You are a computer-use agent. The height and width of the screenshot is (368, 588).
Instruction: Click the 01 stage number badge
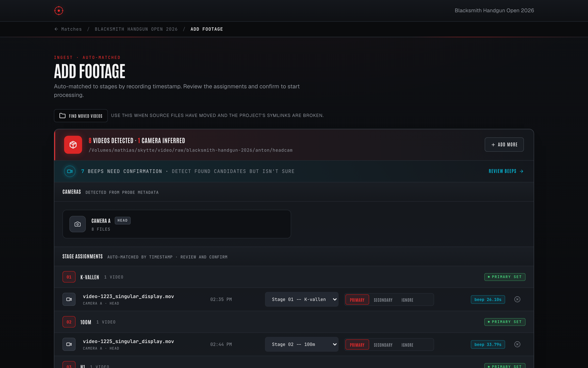pyautogui.click(x=69, y=277)
